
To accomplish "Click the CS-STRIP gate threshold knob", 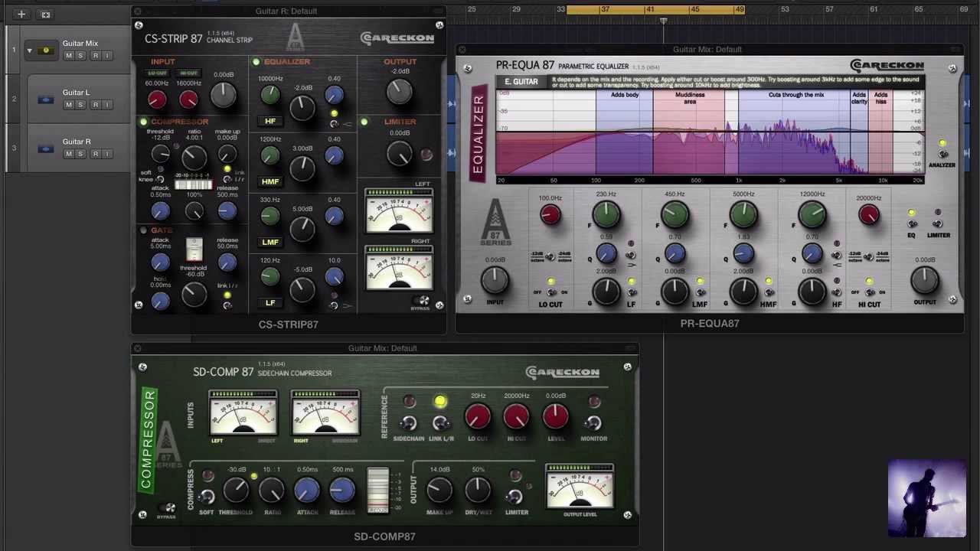I will [194, 294].
